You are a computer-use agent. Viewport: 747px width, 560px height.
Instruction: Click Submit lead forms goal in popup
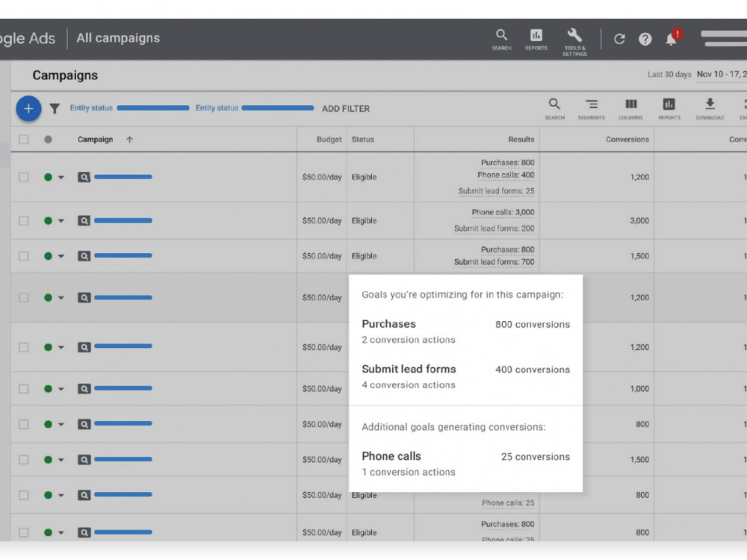click(409, 369)
